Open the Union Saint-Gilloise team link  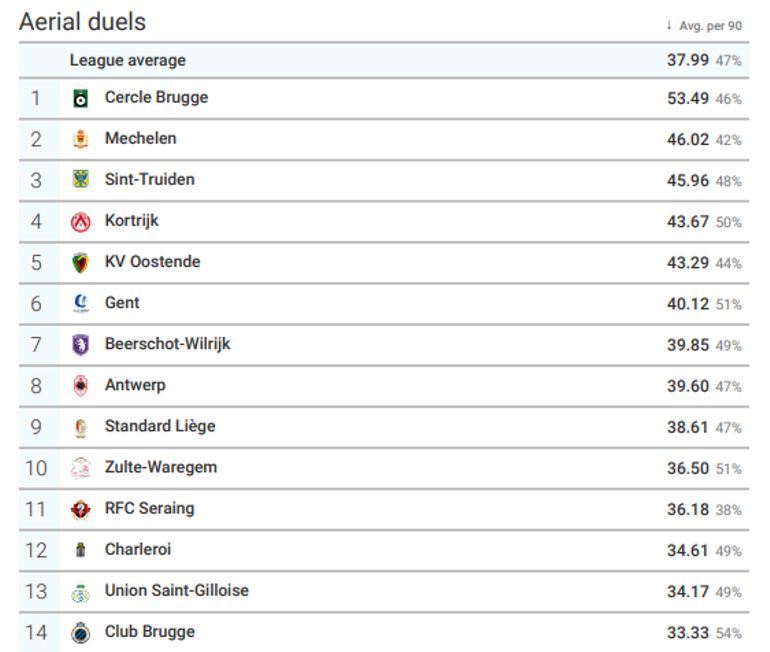pos(176,590)
